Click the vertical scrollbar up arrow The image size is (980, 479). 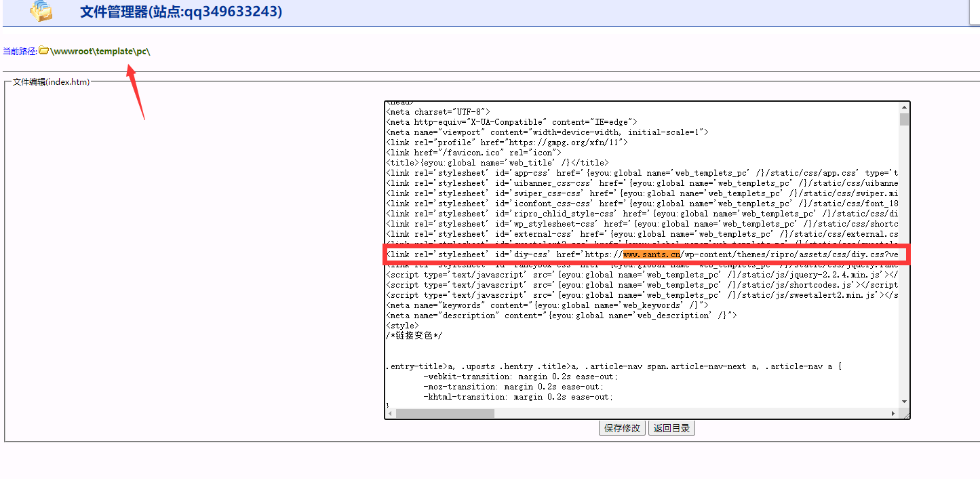(904, 107)
